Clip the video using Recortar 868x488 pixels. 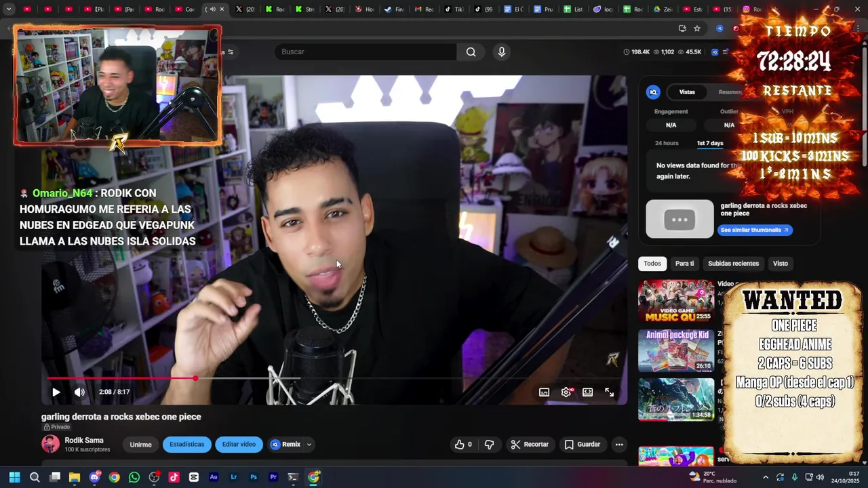(530, 445)
